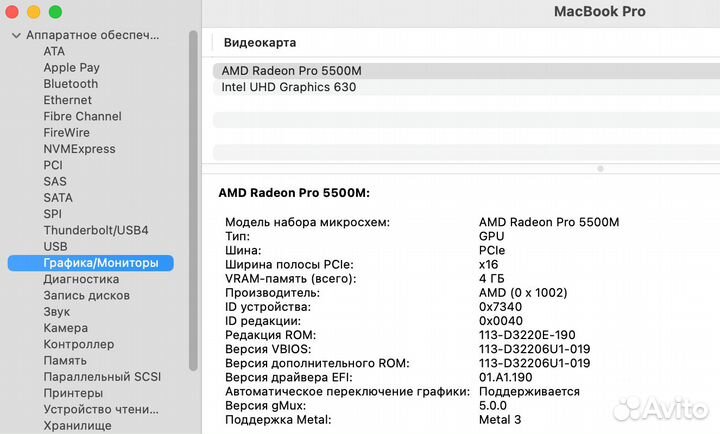Select SAS in the sidebar

tap(55, 181)
